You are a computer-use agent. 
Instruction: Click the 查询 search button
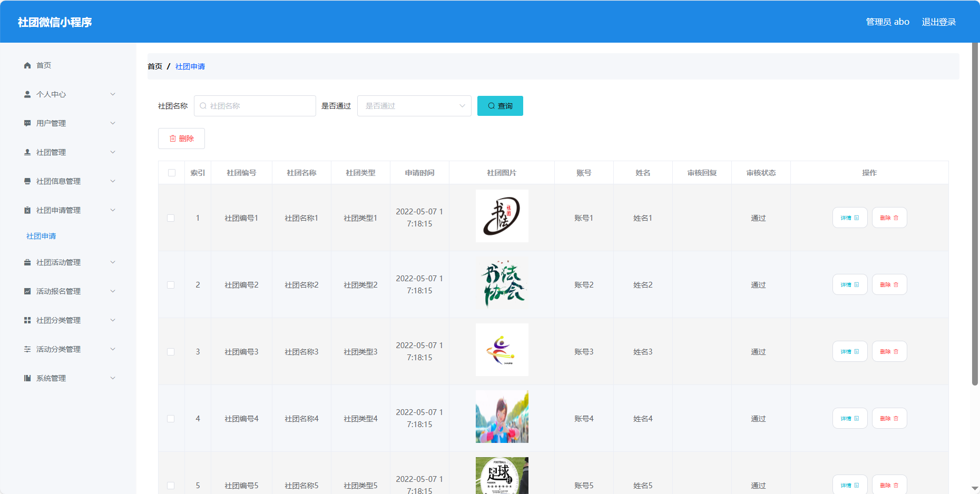pos(500,106)
